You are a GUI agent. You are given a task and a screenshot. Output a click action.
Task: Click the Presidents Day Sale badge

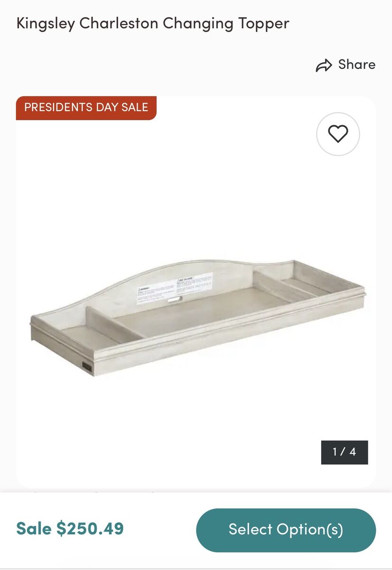click(86, 107)
